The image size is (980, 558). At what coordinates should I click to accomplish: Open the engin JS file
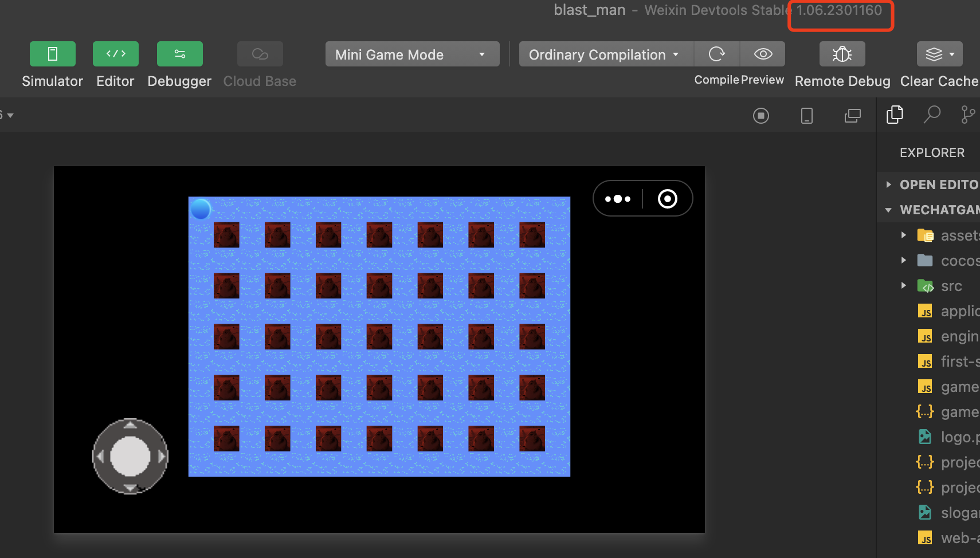point(948,336)
